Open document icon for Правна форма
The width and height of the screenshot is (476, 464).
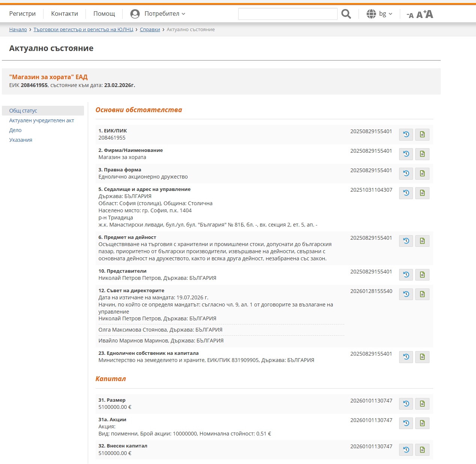click(x=422, y=174)
